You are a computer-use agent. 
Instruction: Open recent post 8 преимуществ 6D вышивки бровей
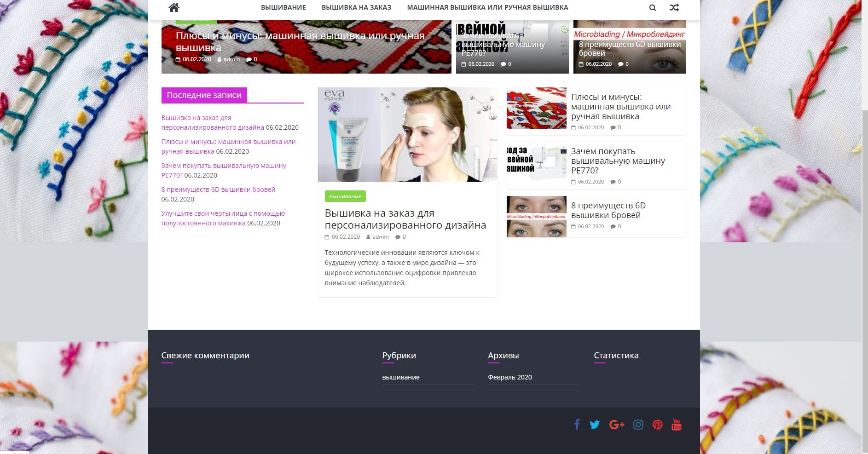click(218, 190)
